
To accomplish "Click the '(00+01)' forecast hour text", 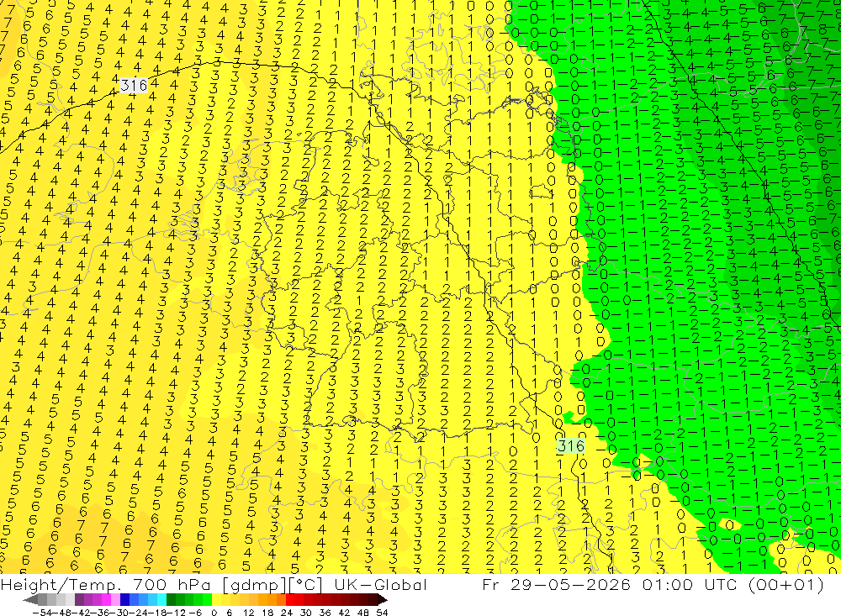I will pyautogui.click(x=785, y=584).
